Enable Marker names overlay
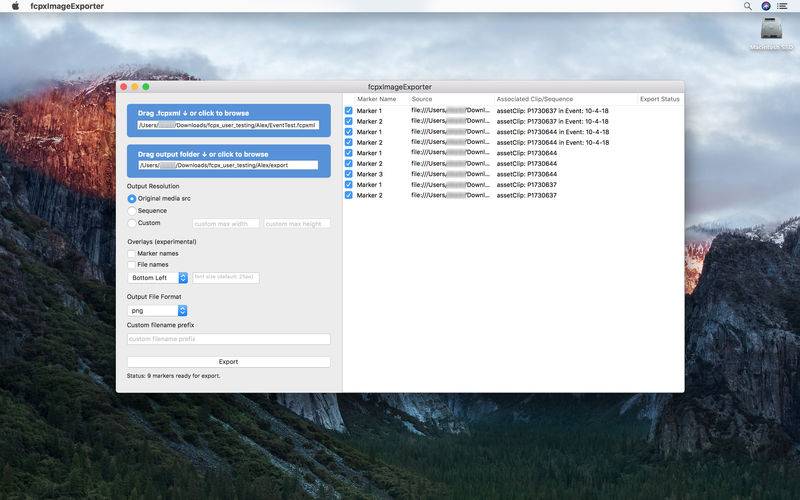 [x=131, y=254]
